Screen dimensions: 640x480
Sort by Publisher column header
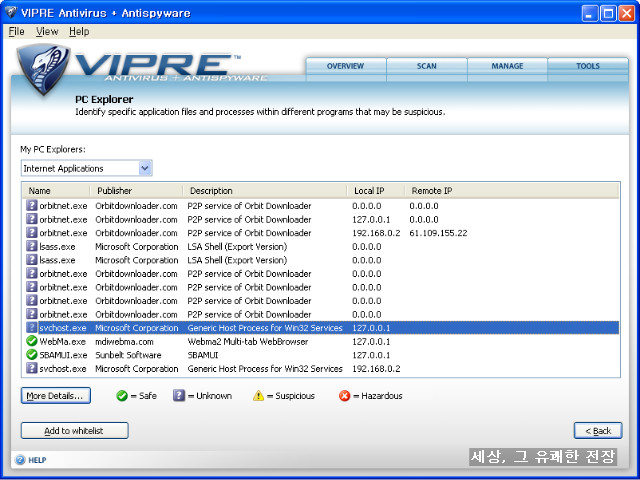coord(136,191)
